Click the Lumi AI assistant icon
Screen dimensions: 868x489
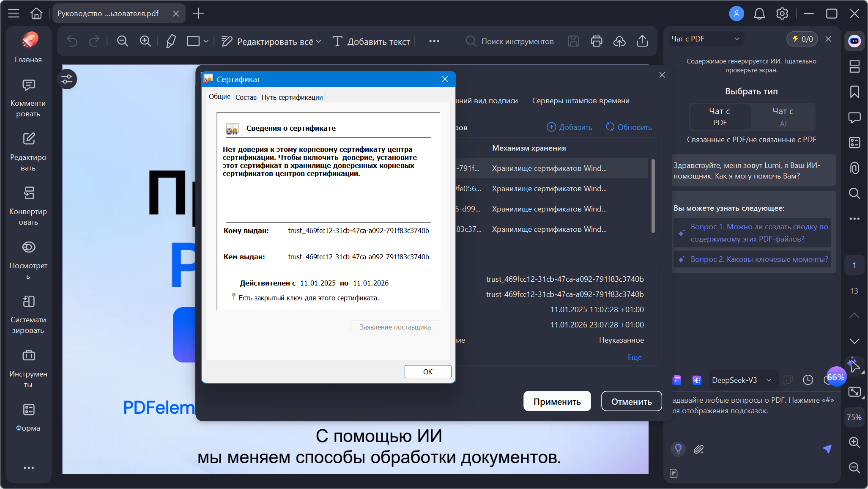pyautogui.click(x=854, y=41)
